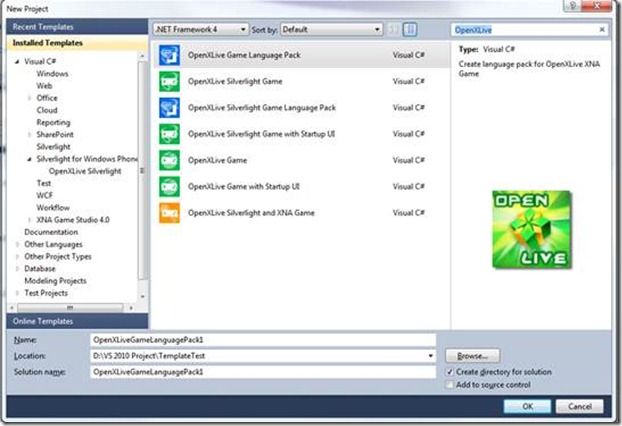Select the Cloud tree item

(47, 110)
